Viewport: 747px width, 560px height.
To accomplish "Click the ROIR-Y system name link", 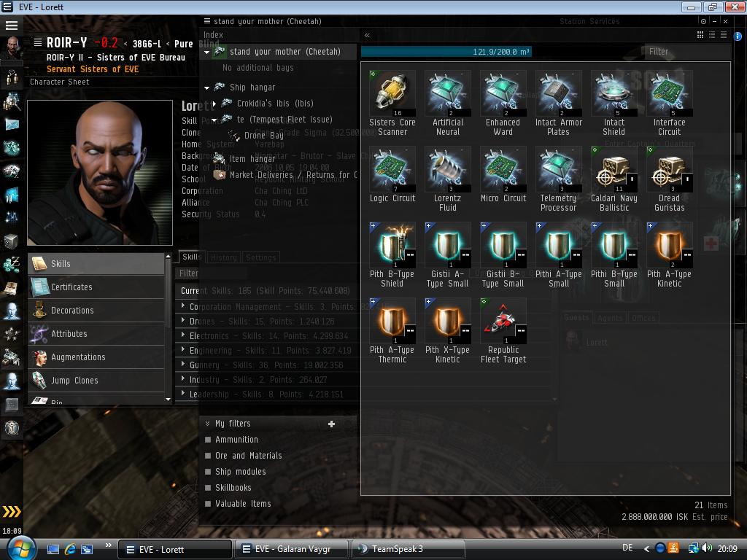I will point(66,43).
